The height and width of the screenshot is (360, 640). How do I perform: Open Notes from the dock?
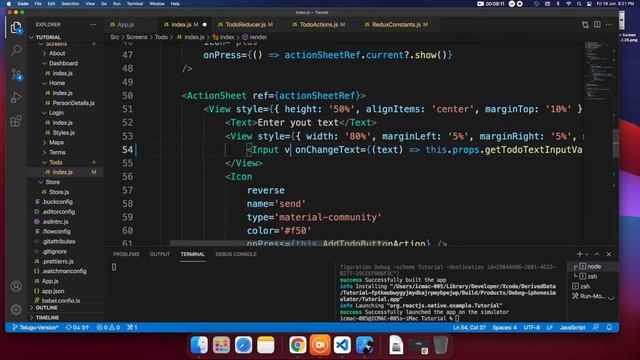(x=266, y=345)
